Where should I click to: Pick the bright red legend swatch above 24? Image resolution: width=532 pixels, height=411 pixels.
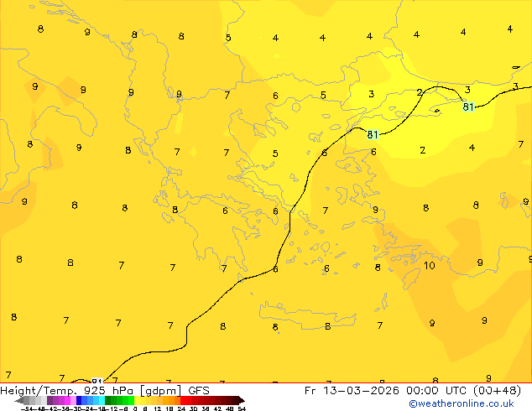[x=183, y=400]
